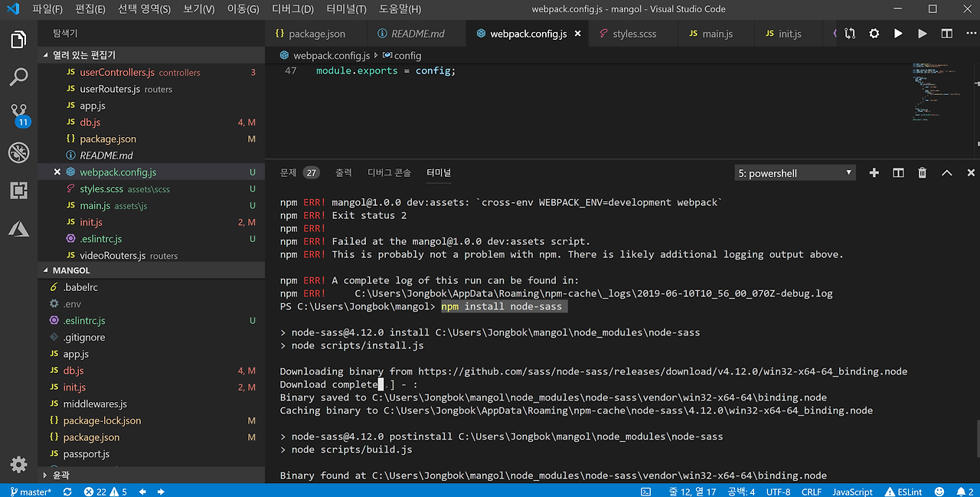Expand the 윤곽 outline section
Screen dimensions: 980x497
pyautogui.click(x=152, y=475)
